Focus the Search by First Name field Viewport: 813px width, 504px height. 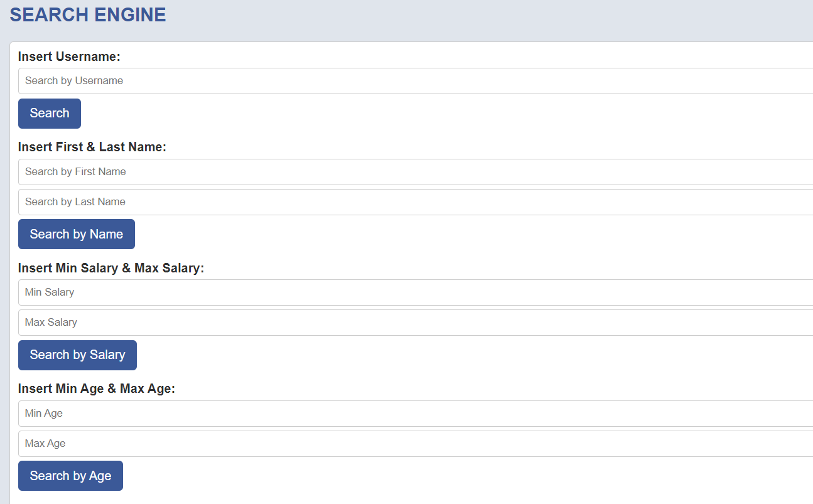pyautogui.click(x=416, y=172)
